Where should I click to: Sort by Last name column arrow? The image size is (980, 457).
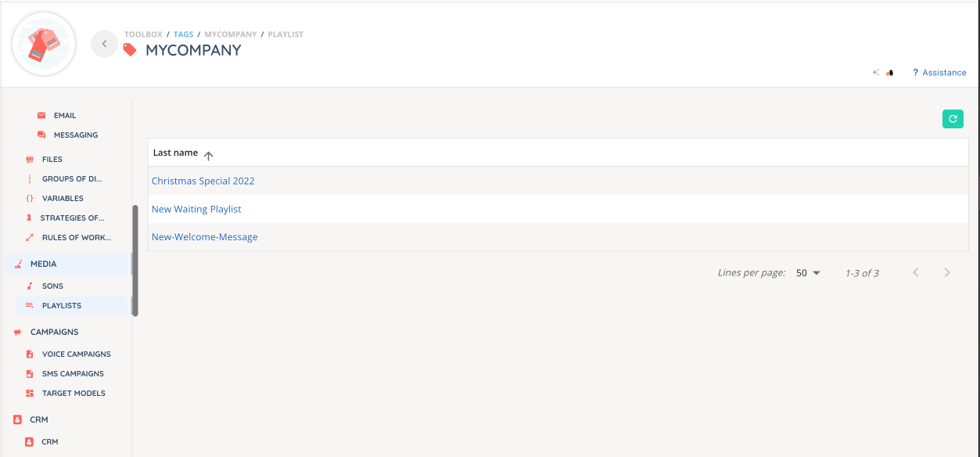point(209,156)
